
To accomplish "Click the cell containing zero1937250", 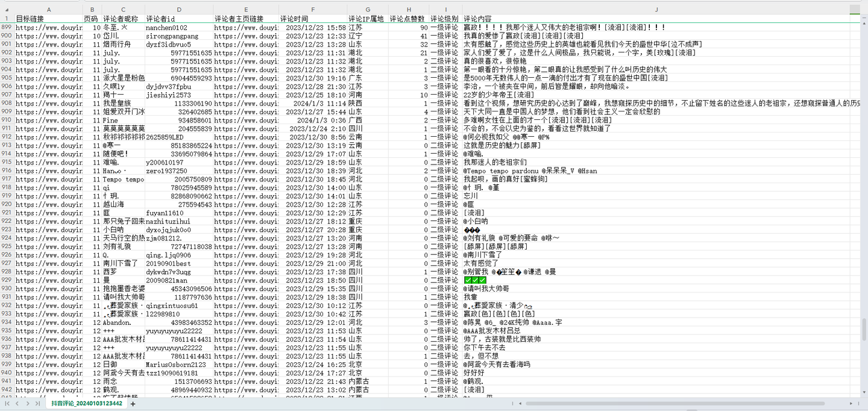I will pyautogui.click(x=179, y=171).
